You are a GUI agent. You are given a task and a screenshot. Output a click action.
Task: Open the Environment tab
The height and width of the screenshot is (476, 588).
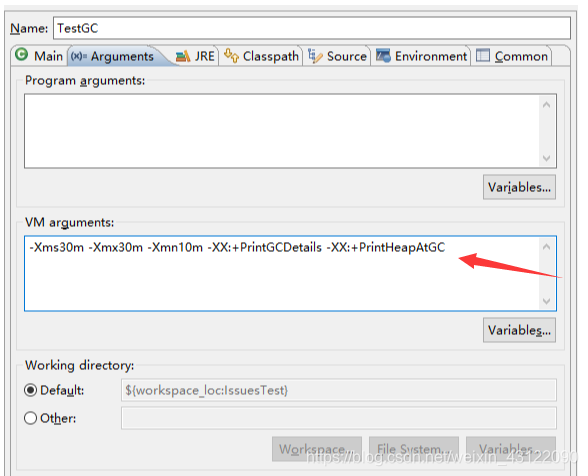click(422, 56)
